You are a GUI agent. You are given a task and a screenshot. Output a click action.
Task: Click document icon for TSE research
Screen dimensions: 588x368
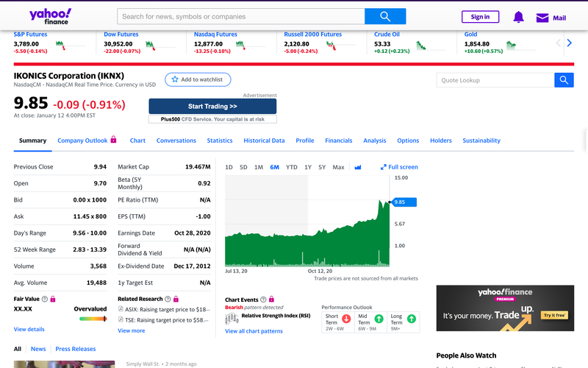tap(121, 319)
